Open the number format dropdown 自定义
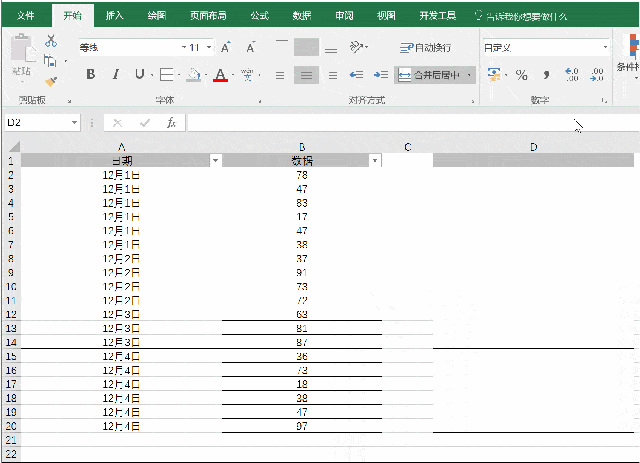Image resolution: width=640 pixels, height=463 pixels. coord(605,47)
